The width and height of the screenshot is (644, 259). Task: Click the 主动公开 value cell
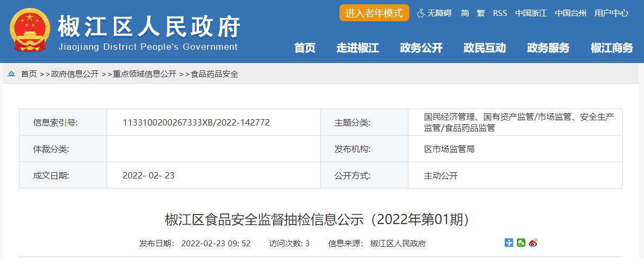(515, 175)
